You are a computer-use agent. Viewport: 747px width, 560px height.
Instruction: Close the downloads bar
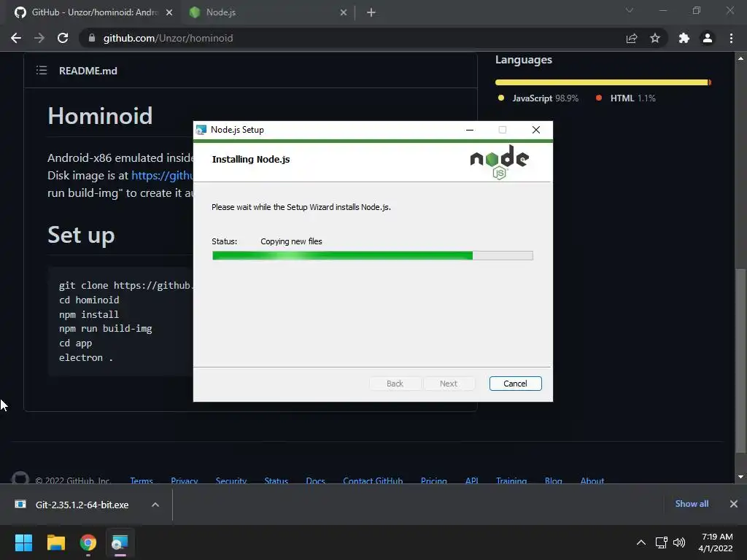[x=734, y=504]
